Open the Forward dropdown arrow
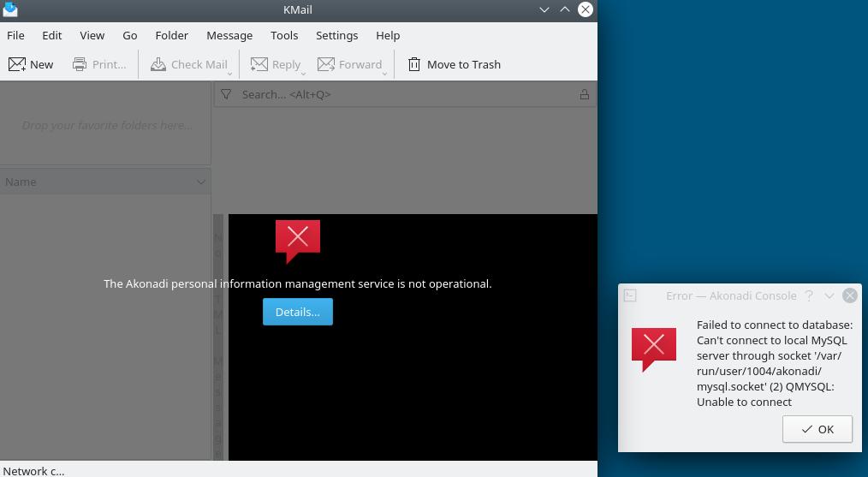Image resolution: width=868 pixels, height=477 pixels. coord(384,73)
